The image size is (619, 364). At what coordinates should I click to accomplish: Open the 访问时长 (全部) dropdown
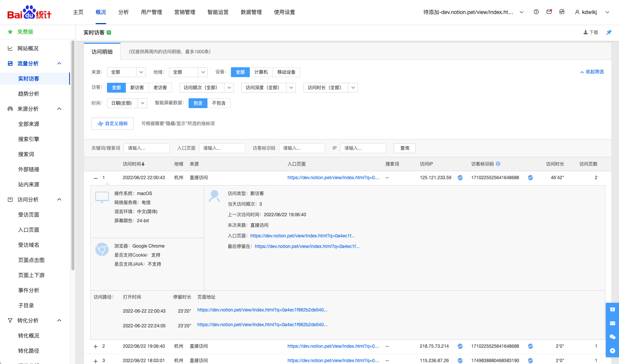coord(331,88)
